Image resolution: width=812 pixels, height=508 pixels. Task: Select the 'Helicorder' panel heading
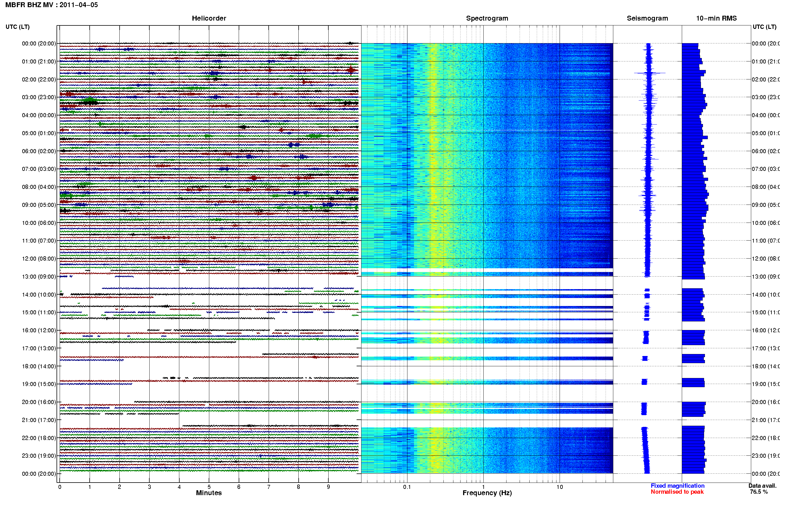(x=209, y=18)
